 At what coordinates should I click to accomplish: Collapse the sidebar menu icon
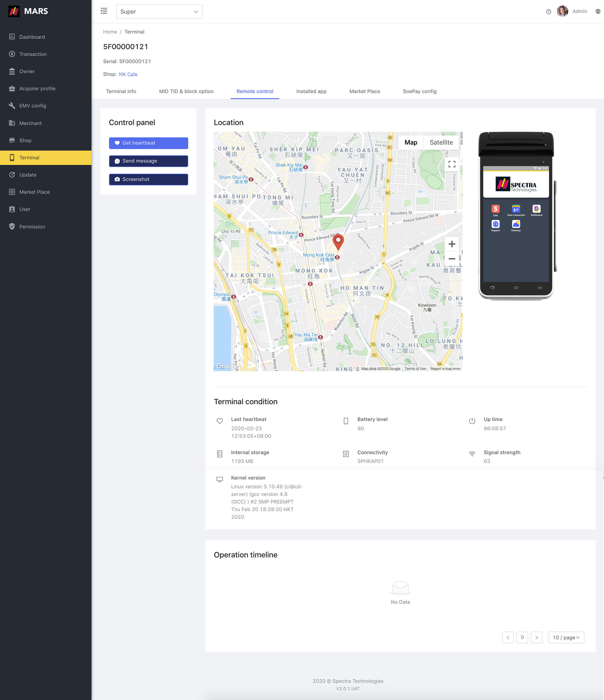coord(104,11)
